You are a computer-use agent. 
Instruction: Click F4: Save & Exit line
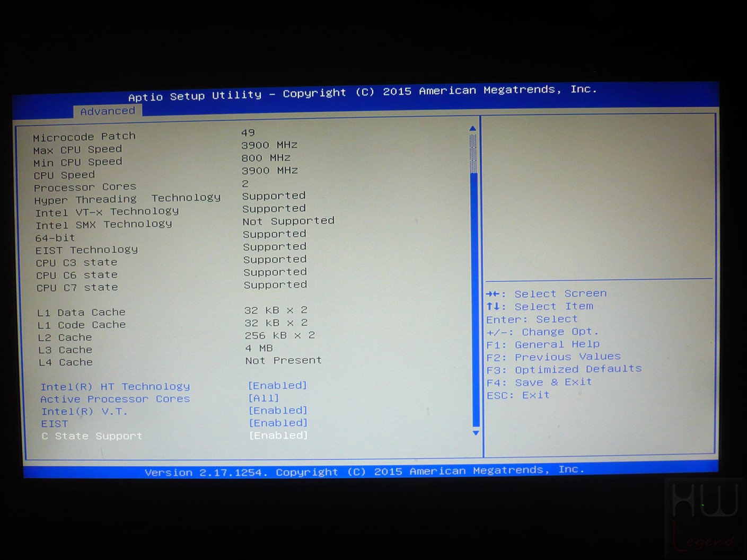[x=539, y=383]
